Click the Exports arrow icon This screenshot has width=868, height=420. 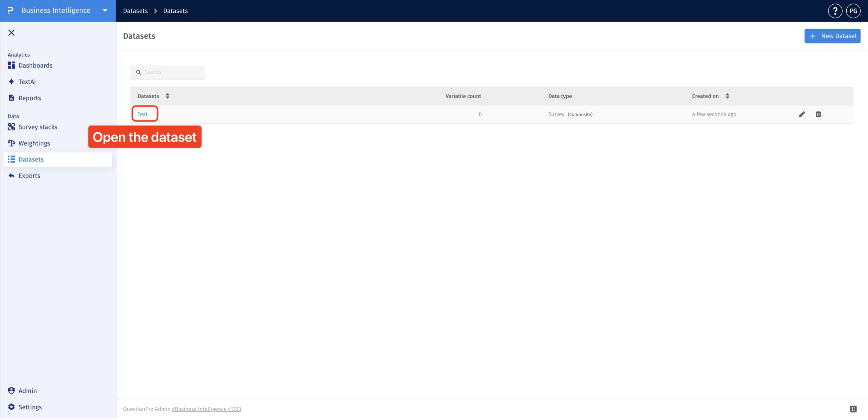pos(11,176)
